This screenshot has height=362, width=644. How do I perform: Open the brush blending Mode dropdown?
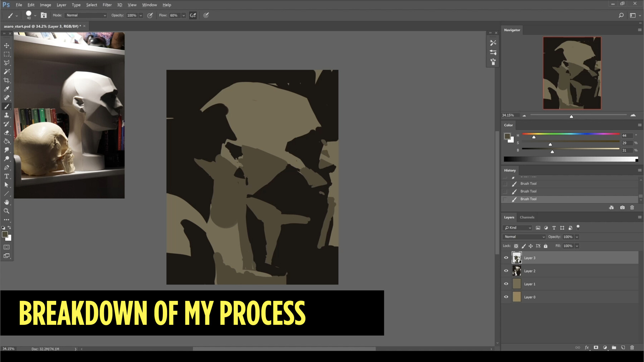(85, 15)
